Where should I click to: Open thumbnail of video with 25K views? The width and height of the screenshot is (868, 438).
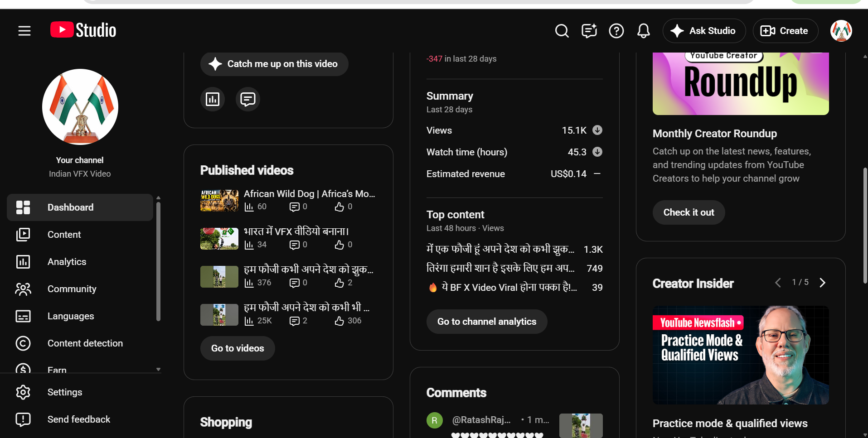(x=219, y=315)
